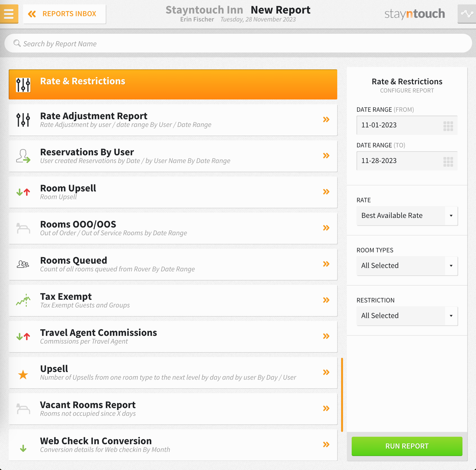This screenshot has height=470, width=476.
Task: Open the hamburger main menu
Action: coord(9,14)
